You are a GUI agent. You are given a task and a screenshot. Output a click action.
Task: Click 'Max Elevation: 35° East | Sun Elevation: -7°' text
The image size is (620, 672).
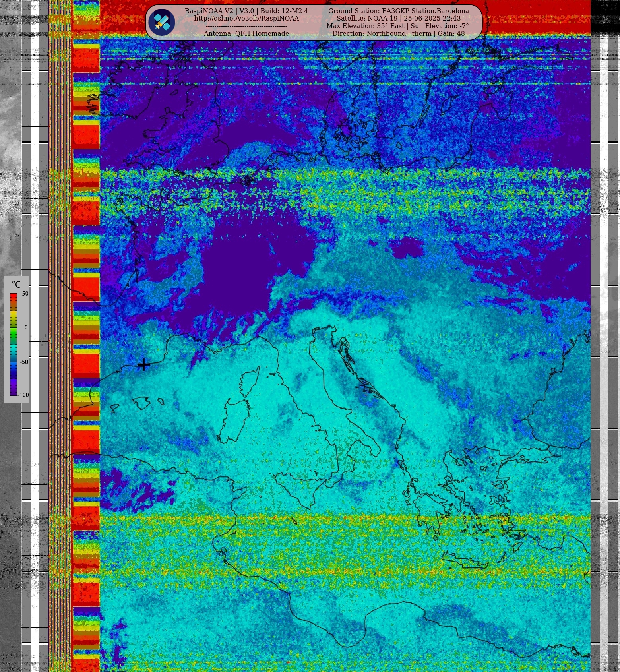pos(398,26)
